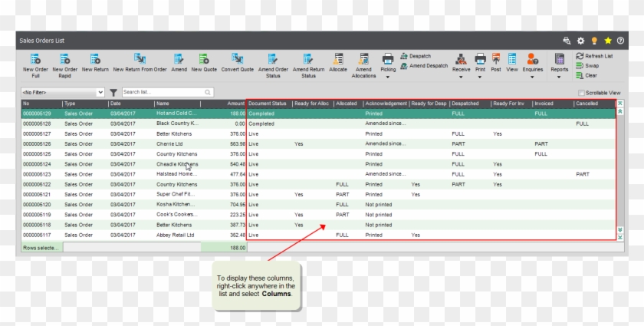Viewport: 644px width, 326px height.
Task: Click the Amend toolbar icon
Action: click(x=179, y=59)
